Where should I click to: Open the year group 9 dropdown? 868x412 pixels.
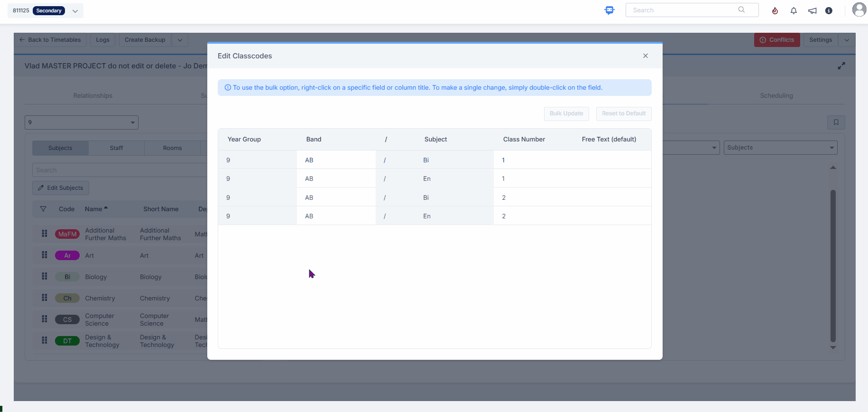[81, 122]
